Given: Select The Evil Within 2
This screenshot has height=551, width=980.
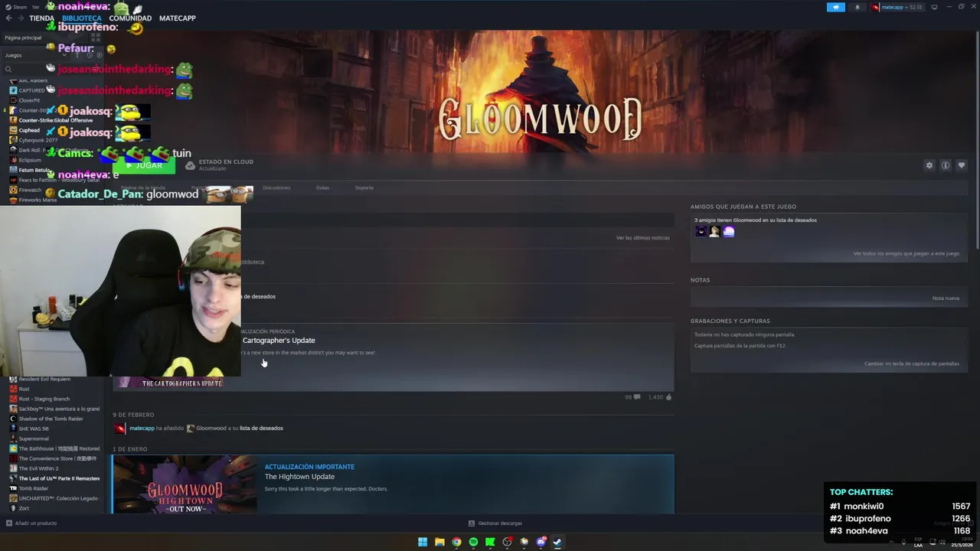Looking at the screenshot, I should pos(38,468).
